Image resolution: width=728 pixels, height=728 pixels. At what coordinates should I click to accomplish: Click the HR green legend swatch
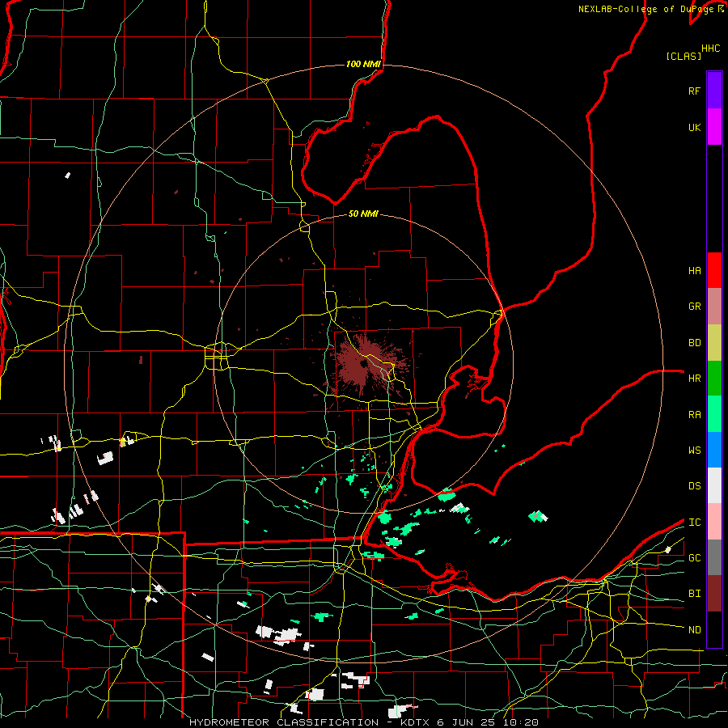point(714,379)
